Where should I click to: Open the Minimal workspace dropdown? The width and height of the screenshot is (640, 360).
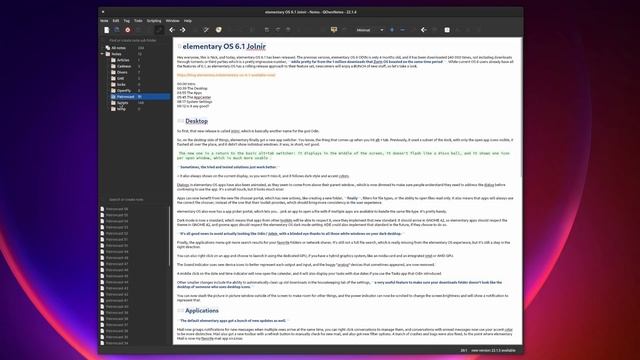pyautogui.click(x=369, y=30)
